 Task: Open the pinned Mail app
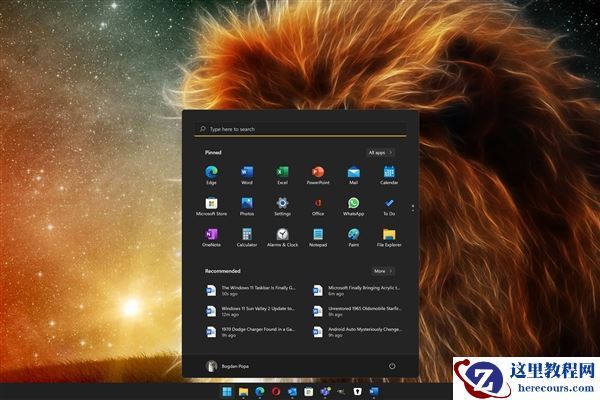(x=354, y=175)
